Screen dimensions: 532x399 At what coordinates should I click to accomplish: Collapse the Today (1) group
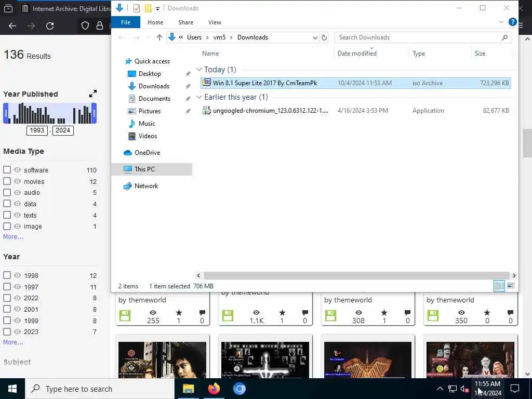tap(199, 69)
